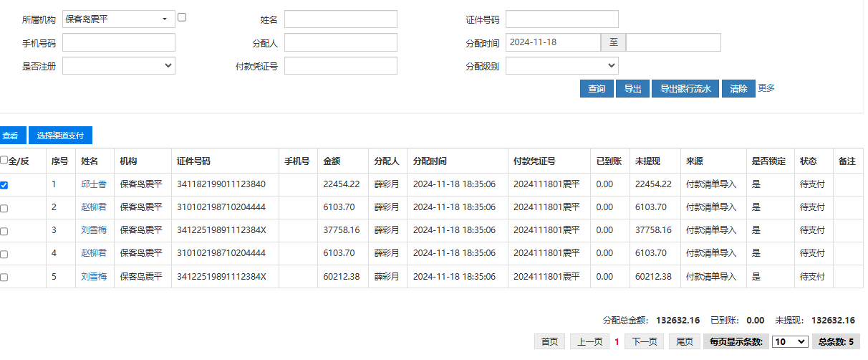Uncheck the row 1 邱士香 checkbox
Image resolution: width=868 pixels, height=360 pixels.
pos(4,185)
